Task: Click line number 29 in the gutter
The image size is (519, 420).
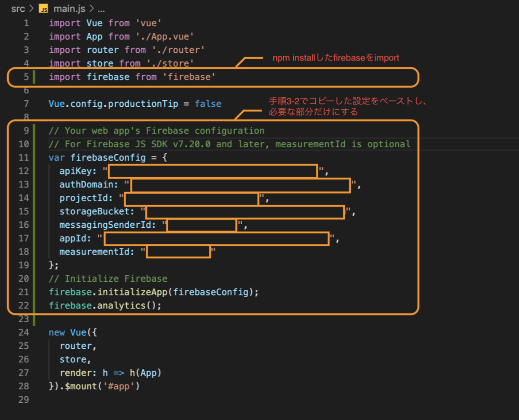Action: [24, 399]
